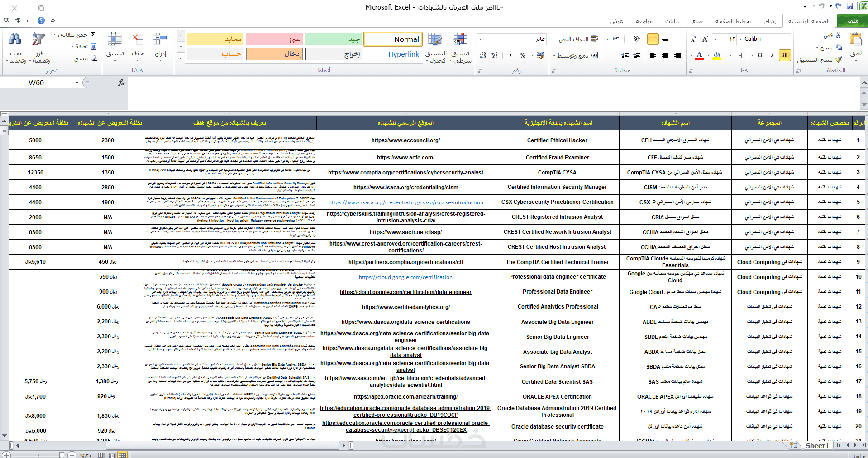Decrease font size with the small A icon
This screenshot has width=868, height=458.
[693, 39]
